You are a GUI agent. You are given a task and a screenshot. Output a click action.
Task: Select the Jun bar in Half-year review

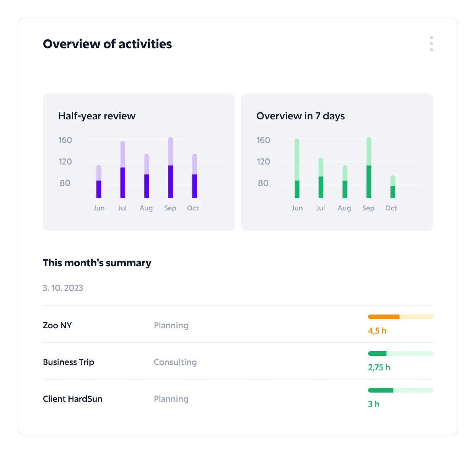(x=99, y=182)
